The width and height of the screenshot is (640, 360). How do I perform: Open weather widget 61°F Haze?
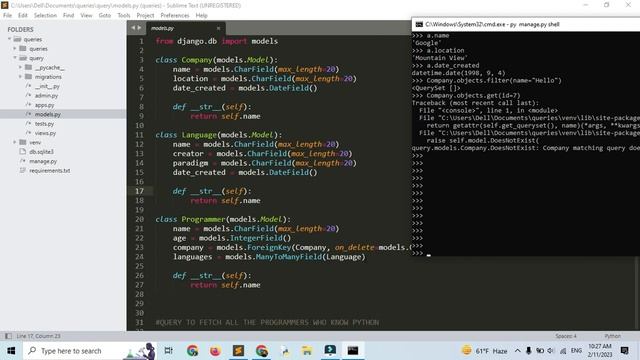coord(484,351)
